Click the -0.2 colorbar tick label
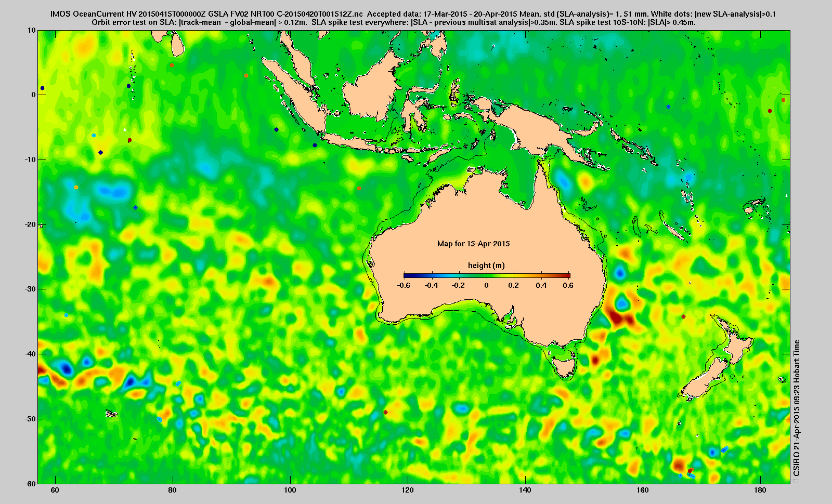 click(x=458, y=285)
